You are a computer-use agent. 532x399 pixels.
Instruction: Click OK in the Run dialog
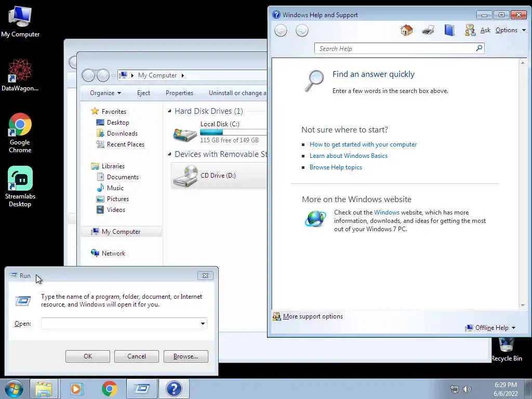(x=87, y=356)
